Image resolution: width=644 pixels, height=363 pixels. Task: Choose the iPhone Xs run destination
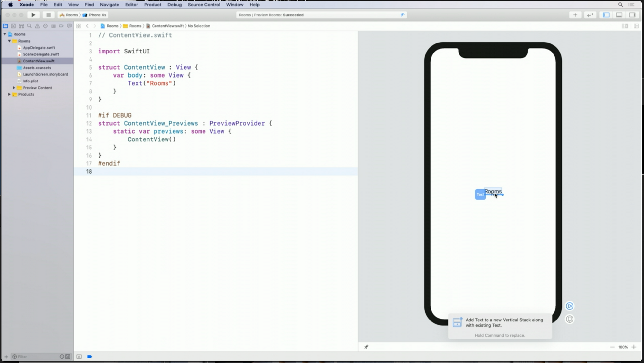97,15
